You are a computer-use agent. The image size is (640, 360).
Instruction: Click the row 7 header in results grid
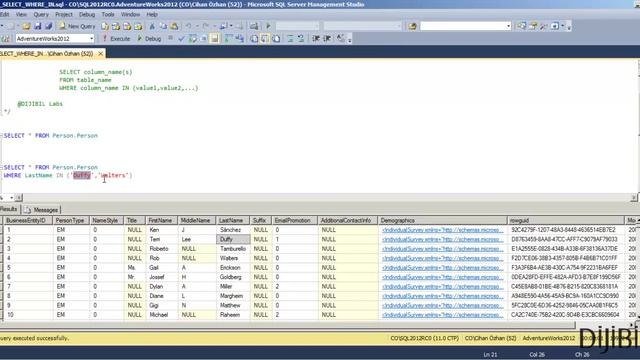2,286
